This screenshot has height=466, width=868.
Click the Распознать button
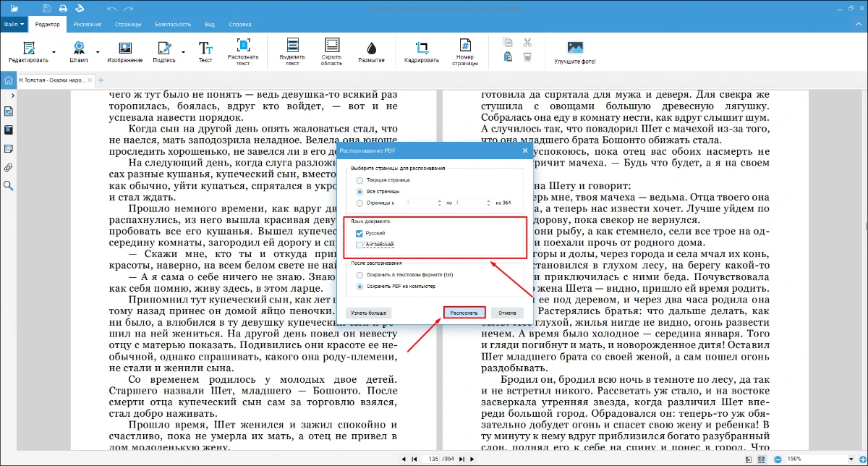464,313
